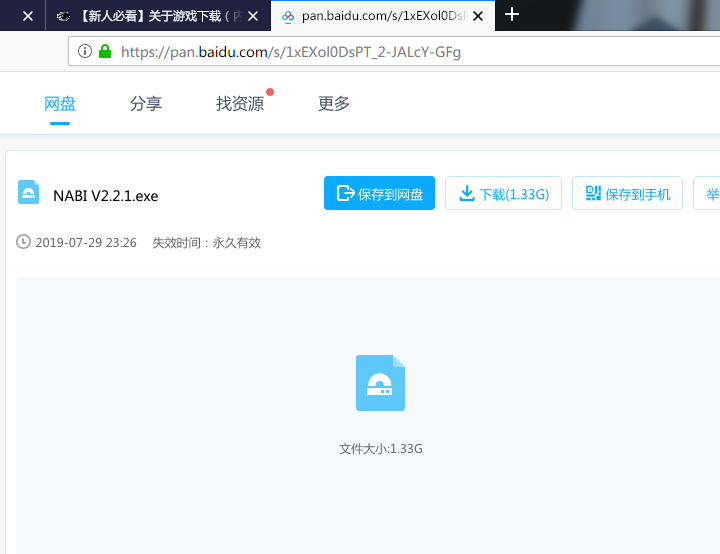Click the clock icon beside share date

point(23,242)
